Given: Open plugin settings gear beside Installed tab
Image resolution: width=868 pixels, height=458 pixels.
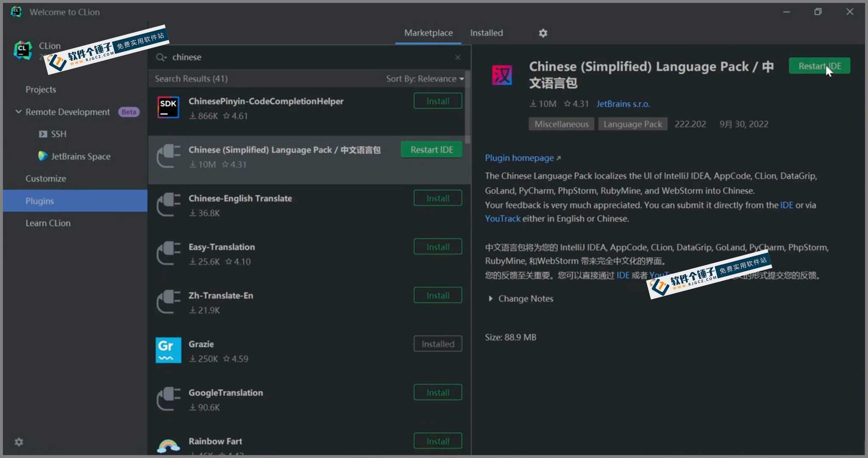Looking at the screenshot, I should coord(543,33).
